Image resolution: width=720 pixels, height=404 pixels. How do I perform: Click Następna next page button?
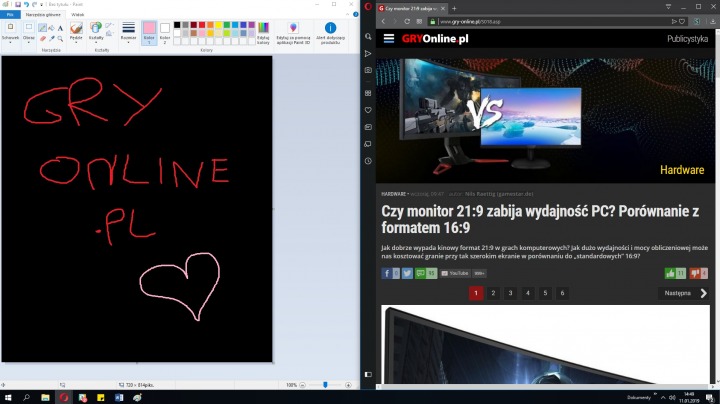[684, 293]
